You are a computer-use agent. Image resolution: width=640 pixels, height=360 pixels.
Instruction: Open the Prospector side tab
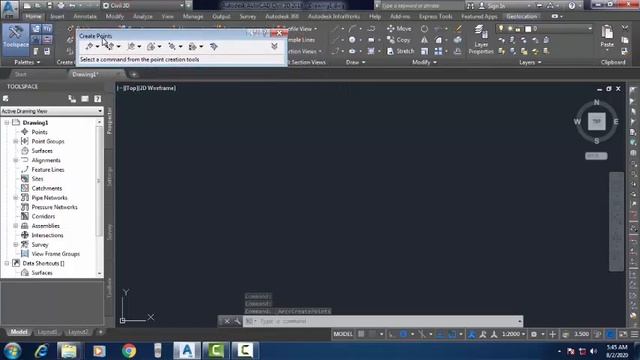109,121
